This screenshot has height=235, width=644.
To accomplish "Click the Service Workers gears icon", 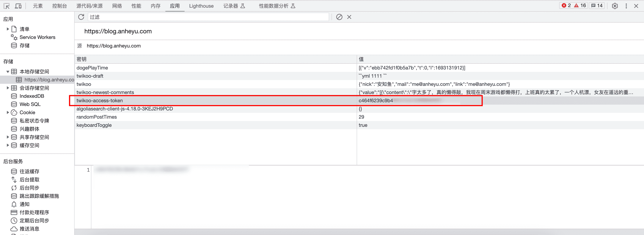I will pyautogui.click(x=14, y=37).
